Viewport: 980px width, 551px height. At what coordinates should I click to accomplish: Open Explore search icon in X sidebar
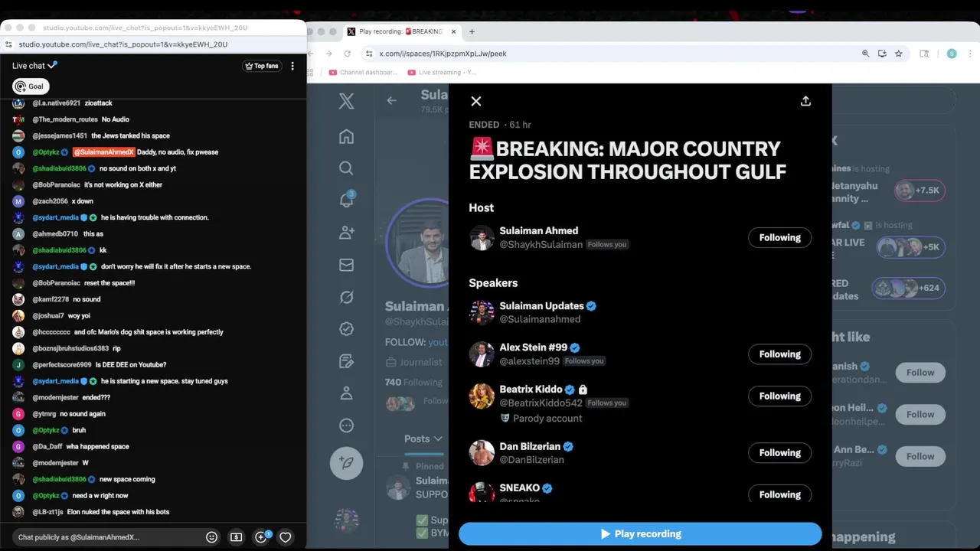pyautogui.click(x=346, y=168)
